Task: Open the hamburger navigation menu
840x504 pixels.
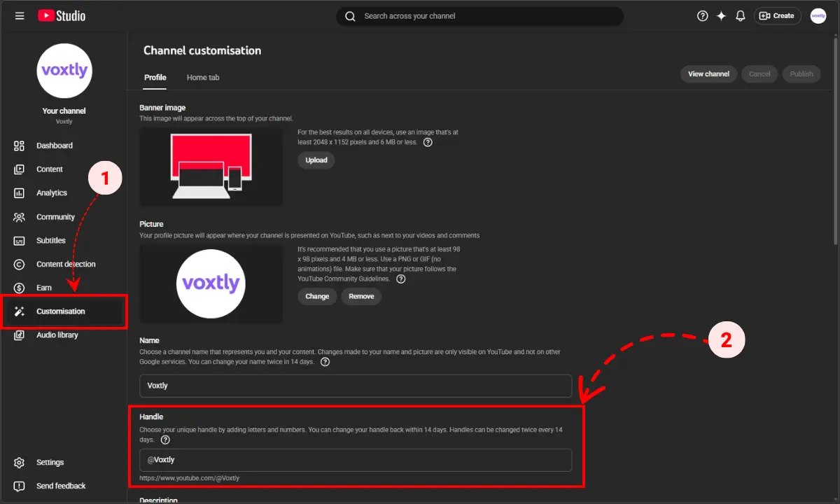Action: [20, 15]
